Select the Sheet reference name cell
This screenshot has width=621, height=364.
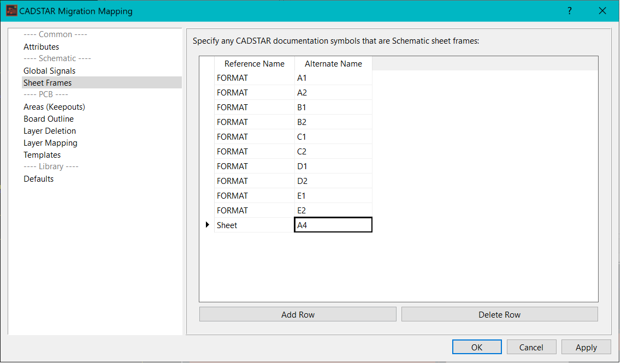pos(255,225)
